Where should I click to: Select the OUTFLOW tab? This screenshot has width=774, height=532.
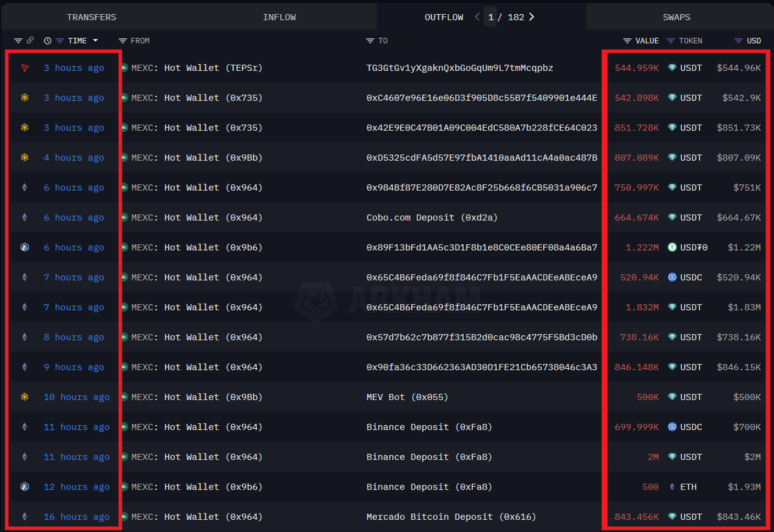(444, 17)
